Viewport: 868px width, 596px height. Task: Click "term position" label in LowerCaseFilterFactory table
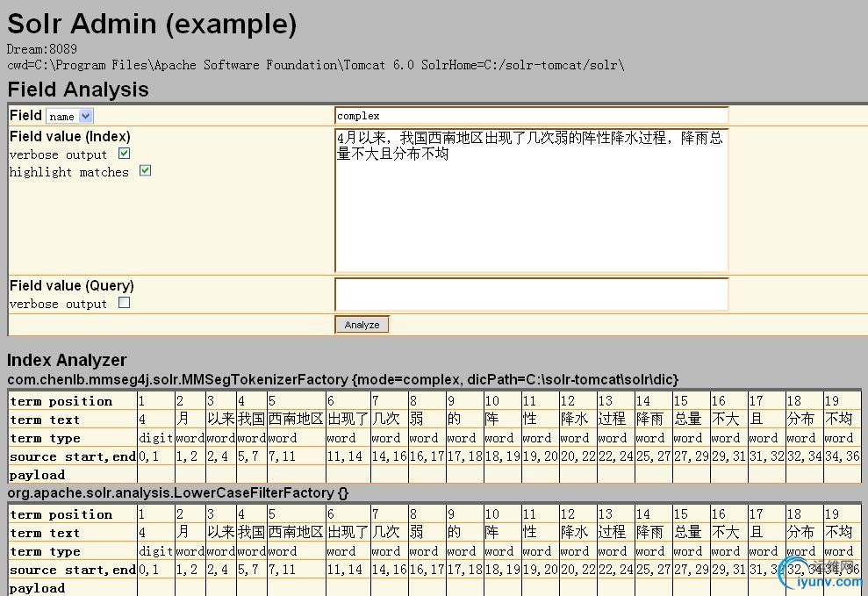61,514
